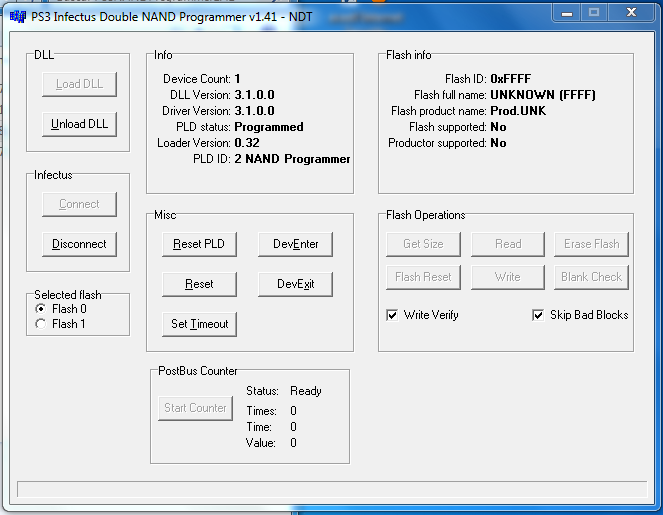663x515 pixels.
Task: Click the window title bar text
Action: (172, 17)
